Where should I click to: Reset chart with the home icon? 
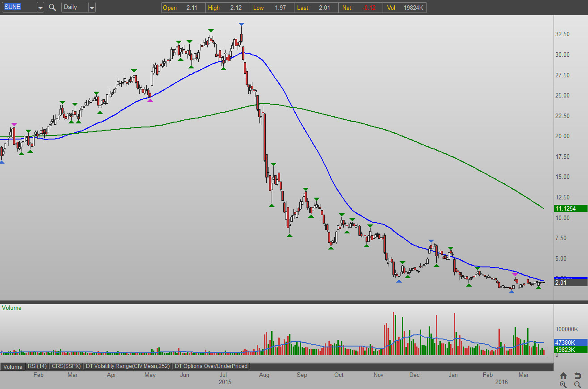(563, 376)
